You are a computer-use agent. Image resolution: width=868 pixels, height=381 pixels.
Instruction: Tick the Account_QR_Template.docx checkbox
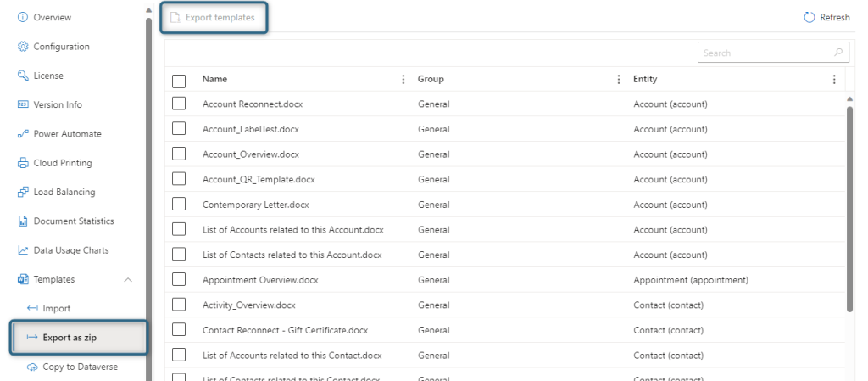(x=179, y=179)
